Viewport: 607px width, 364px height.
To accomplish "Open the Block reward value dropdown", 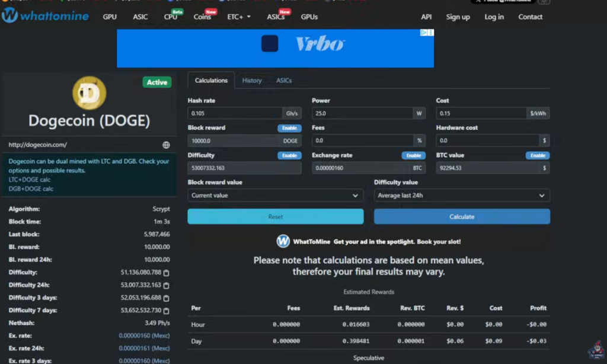I will 276,195.
